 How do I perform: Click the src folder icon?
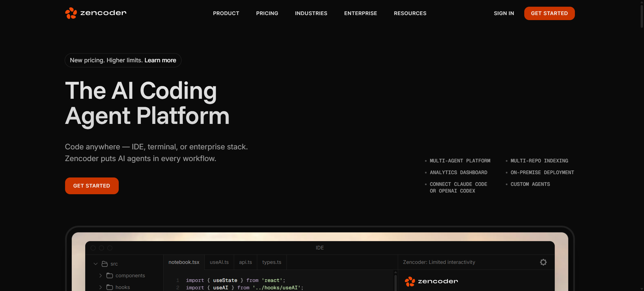105,264
